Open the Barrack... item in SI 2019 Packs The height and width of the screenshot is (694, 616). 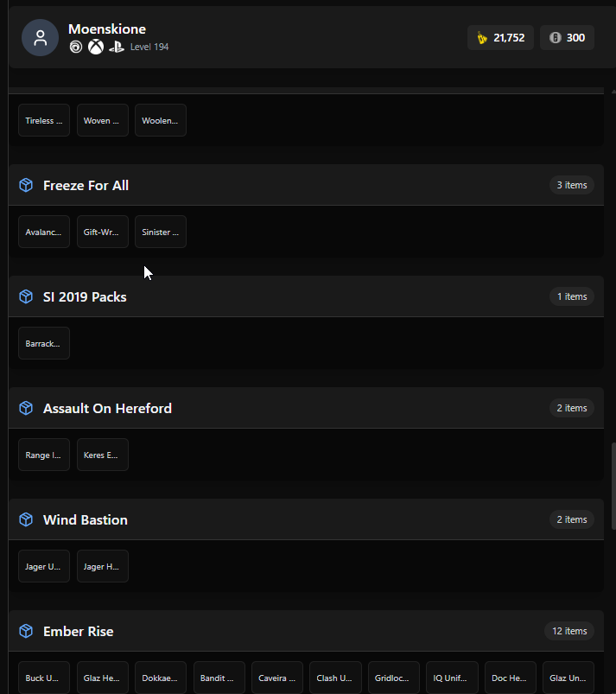point(44,343)
